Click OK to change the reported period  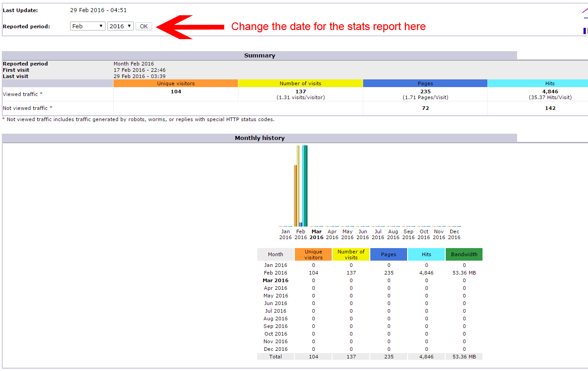click(144, 26)
